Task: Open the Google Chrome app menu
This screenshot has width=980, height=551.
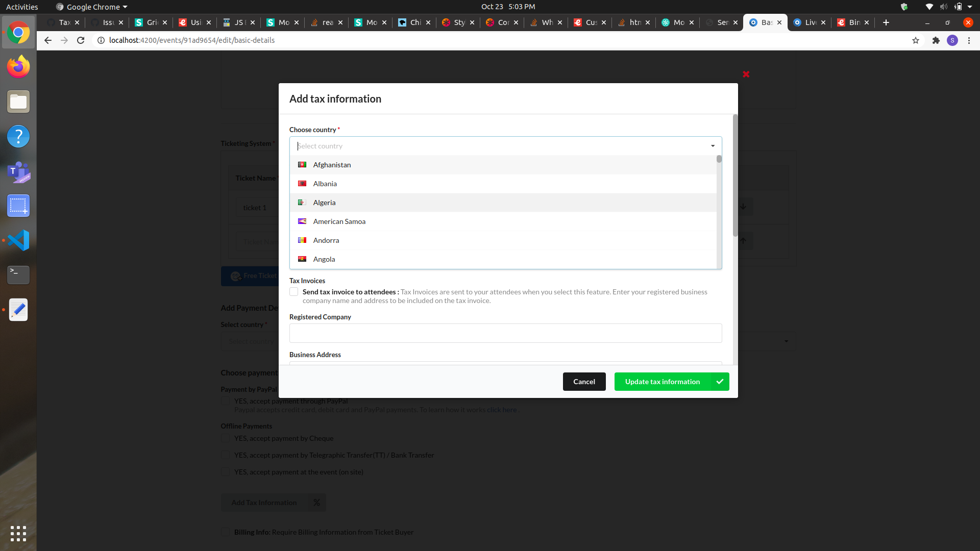Action: pos(92,7)
